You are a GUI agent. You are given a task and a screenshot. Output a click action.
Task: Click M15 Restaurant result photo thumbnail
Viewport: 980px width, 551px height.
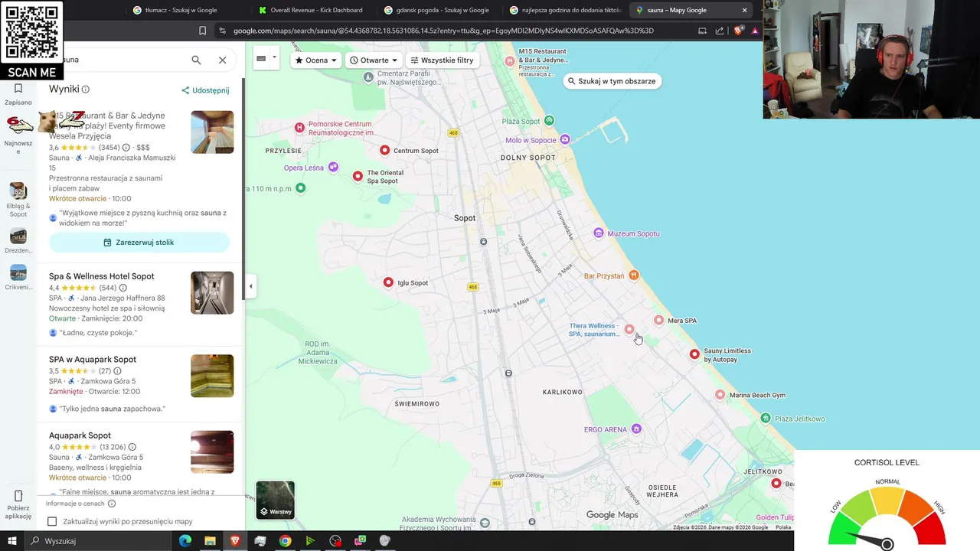[x=212, y=132]
